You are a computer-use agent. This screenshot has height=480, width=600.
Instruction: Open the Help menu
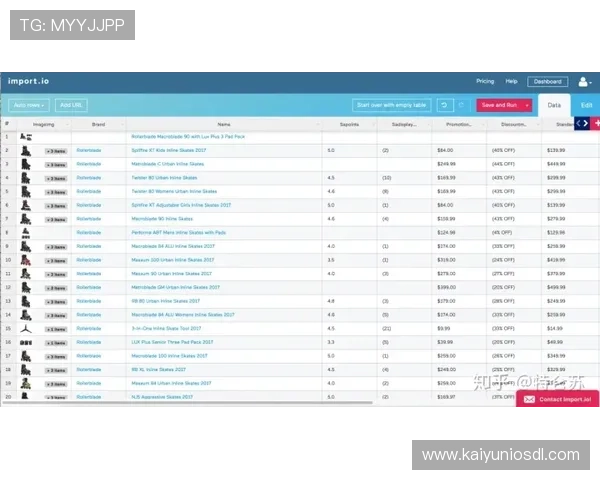(x=511, y=81)
